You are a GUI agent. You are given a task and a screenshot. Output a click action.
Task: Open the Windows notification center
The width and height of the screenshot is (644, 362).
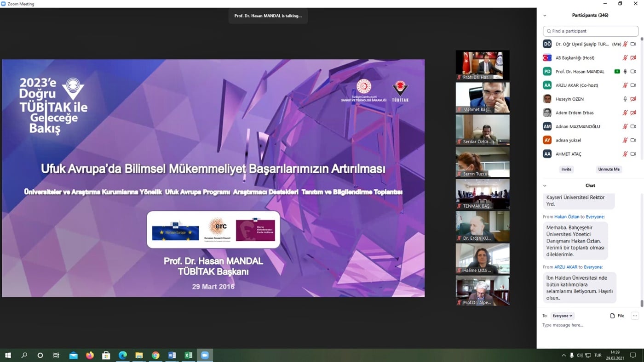coord(633,355)
